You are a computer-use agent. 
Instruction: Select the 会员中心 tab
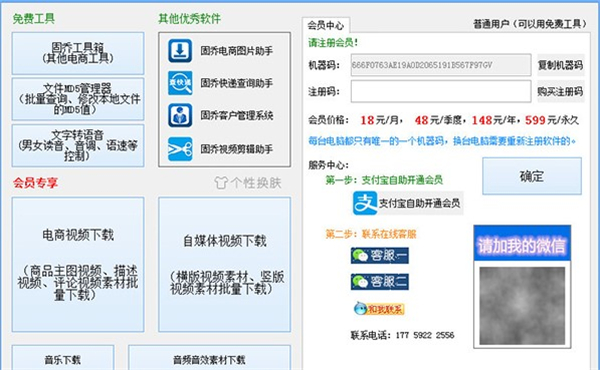(326, 25)
